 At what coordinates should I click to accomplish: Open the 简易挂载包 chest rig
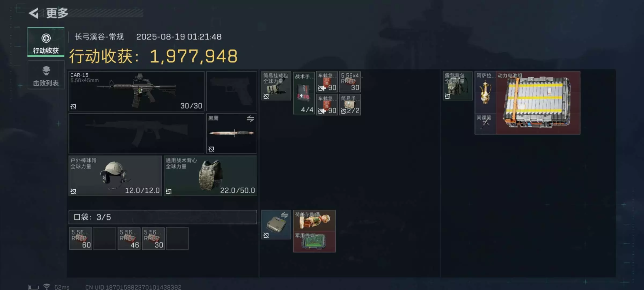pyautogui.click(x=276, y=86)
